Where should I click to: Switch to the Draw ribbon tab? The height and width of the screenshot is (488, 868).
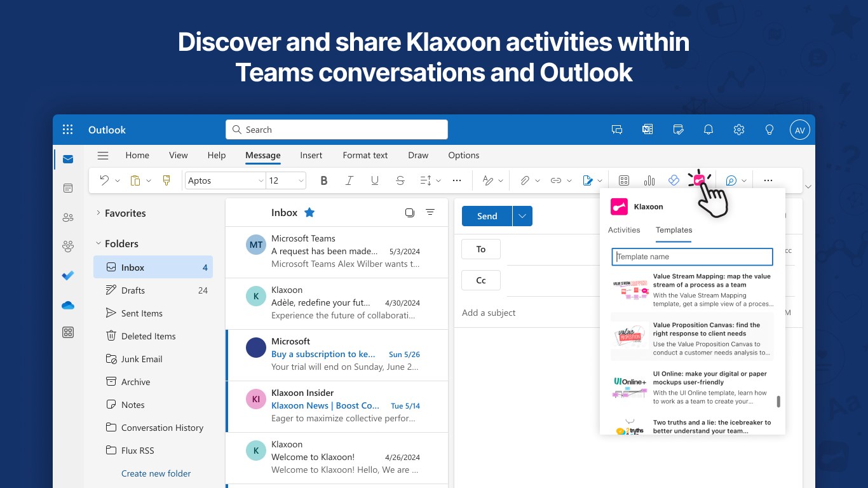[x=418, y=155]
